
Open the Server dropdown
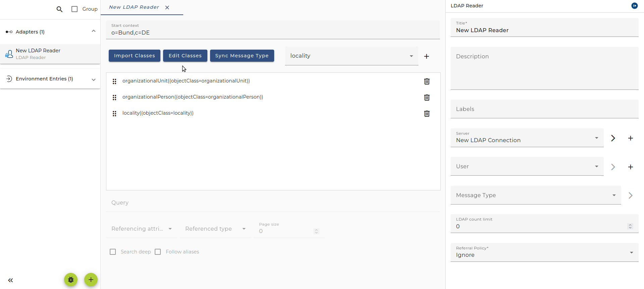[x=527, y=138]
